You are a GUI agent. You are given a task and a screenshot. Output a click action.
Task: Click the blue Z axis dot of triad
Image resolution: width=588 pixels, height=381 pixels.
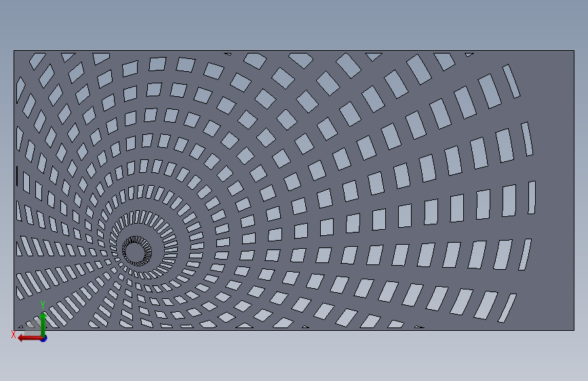tap(44, 338)
